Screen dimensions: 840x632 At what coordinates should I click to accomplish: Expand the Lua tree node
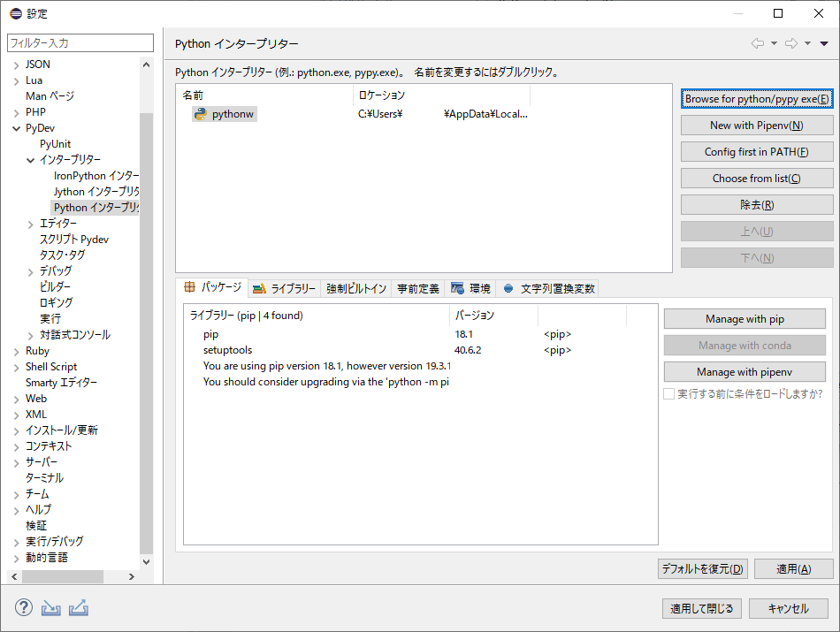click(17, 81)
